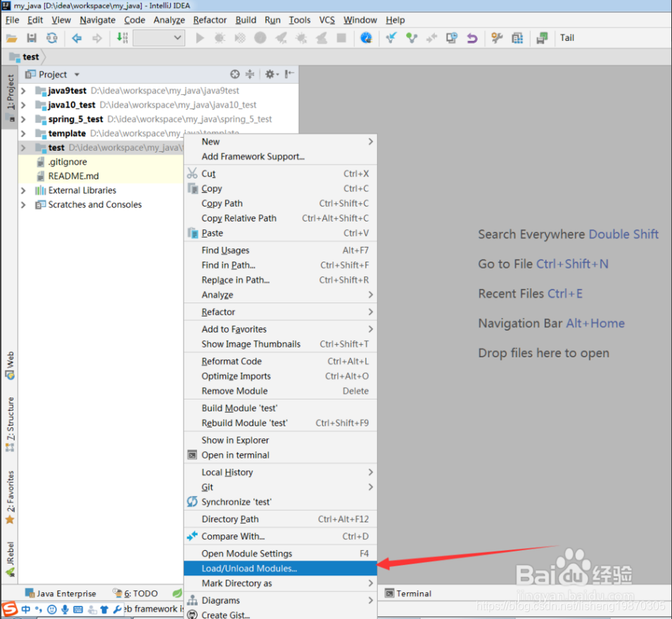Open the Terminal tool window tab
Screen dimensions: 672x619
[408, 593]
